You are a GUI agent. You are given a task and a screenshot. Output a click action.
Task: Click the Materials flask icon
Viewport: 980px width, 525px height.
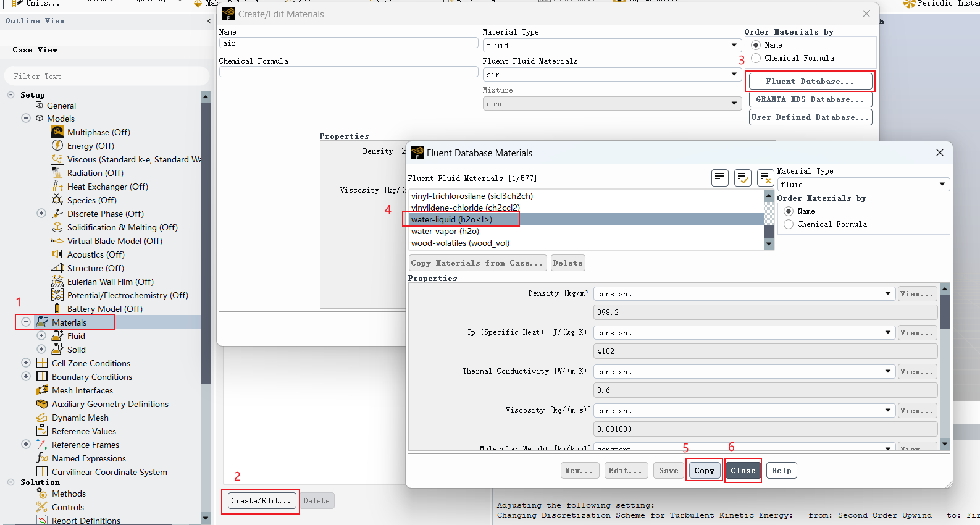(42, 322)
